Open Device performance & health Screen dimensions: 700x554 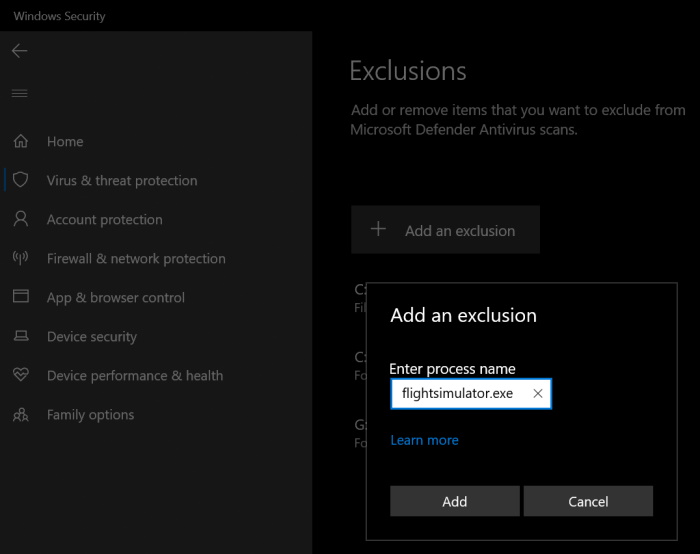tap(135, 376)
